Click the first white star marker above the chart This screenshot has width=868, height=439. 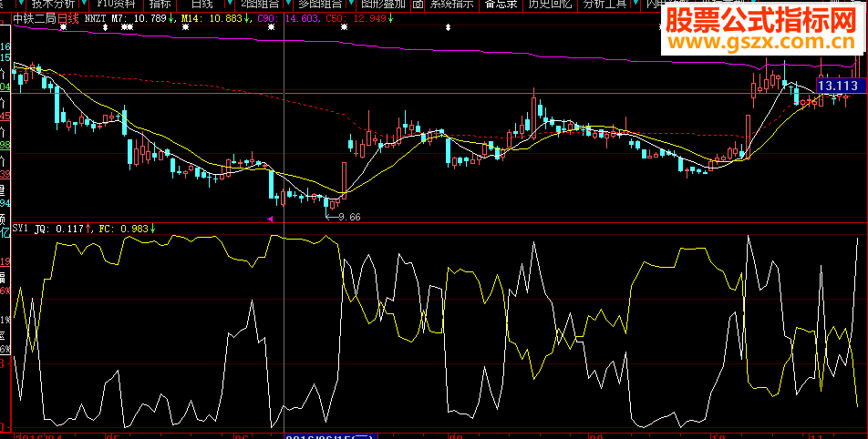(x=63, y=28)
